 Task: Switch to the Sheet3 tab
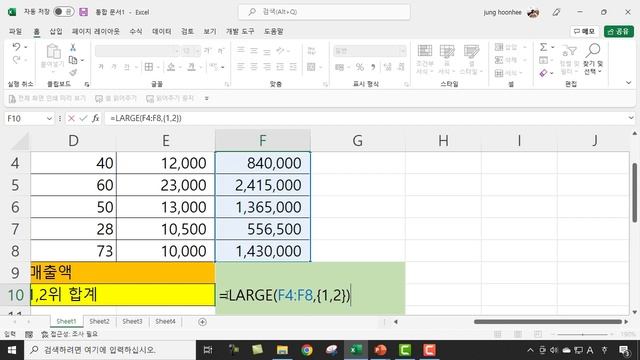[x=132, y=322]
